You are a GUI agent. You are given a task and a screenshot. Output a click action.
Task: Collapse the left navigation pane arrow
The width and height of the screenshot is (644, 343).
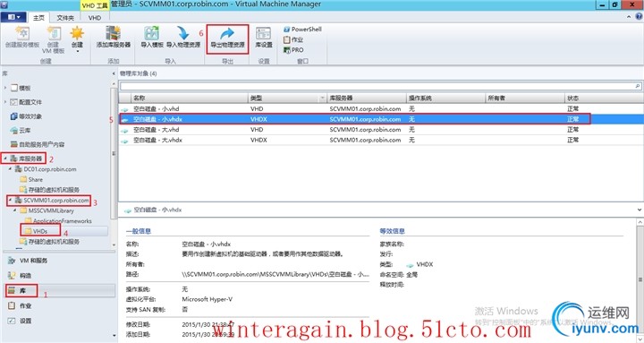click(114, 73)
